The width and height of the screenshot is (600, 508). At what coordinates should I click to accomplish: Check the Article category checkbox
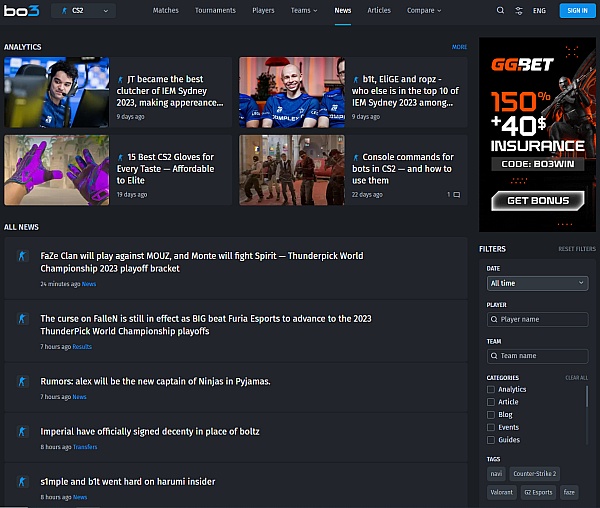click(x=491, y=402)
